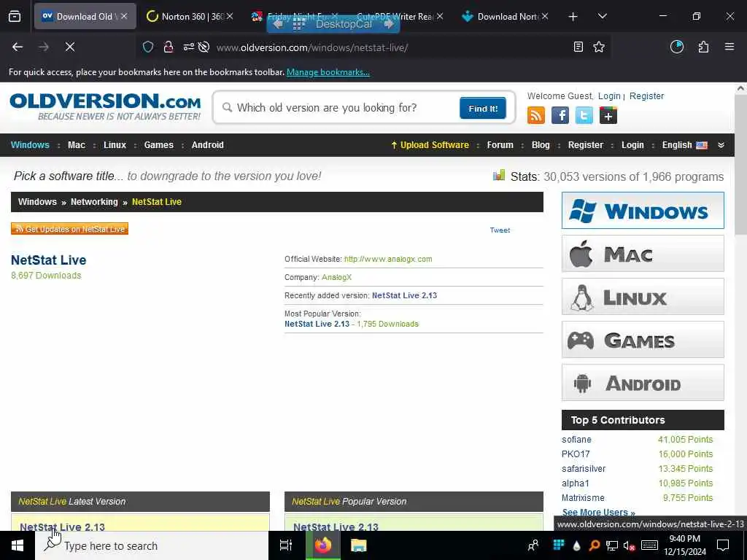The height and width of the screenshot is (560, 747).
Task: Click Networking breadcrumb
Action: 94,202
